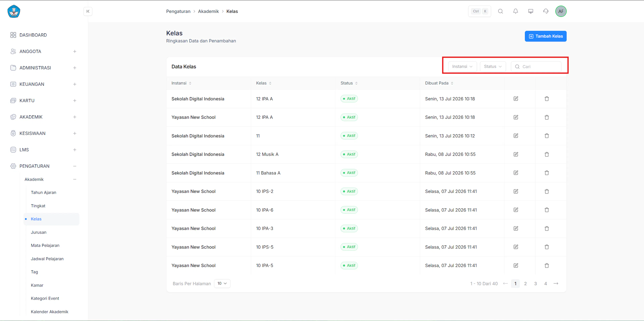
Task: Open the search magnifier icon in header
Action: (500, 11)
